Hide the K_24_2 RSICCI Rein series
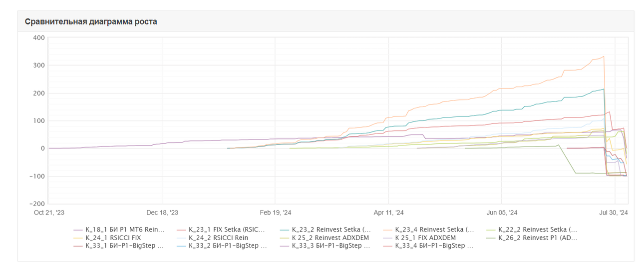 pos(213,237)
